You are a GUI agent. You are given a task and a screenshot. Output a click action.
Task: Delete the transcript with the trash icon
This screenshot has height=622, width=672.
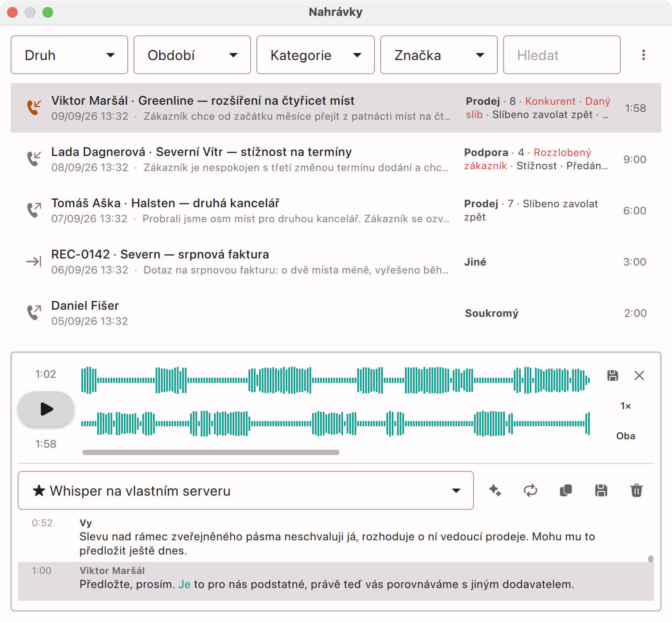coord(637,490)
